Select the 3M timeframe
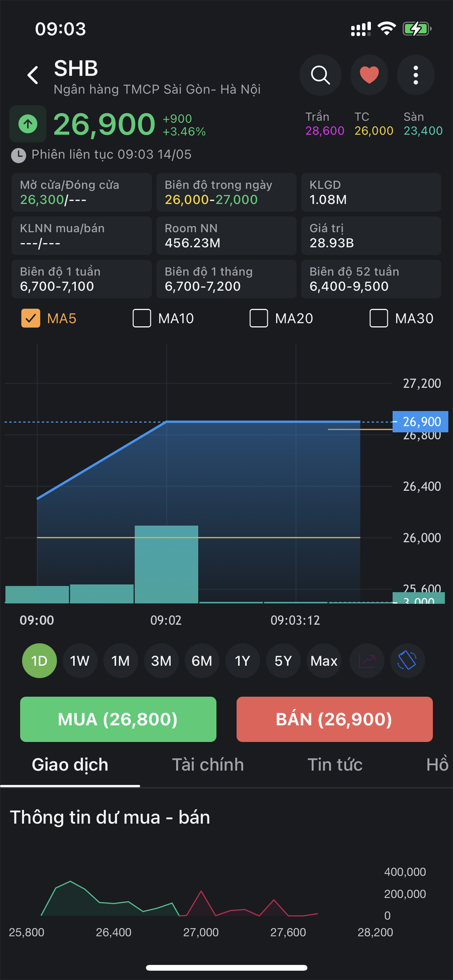Viewport: 453px width, 980px height. 162,661
